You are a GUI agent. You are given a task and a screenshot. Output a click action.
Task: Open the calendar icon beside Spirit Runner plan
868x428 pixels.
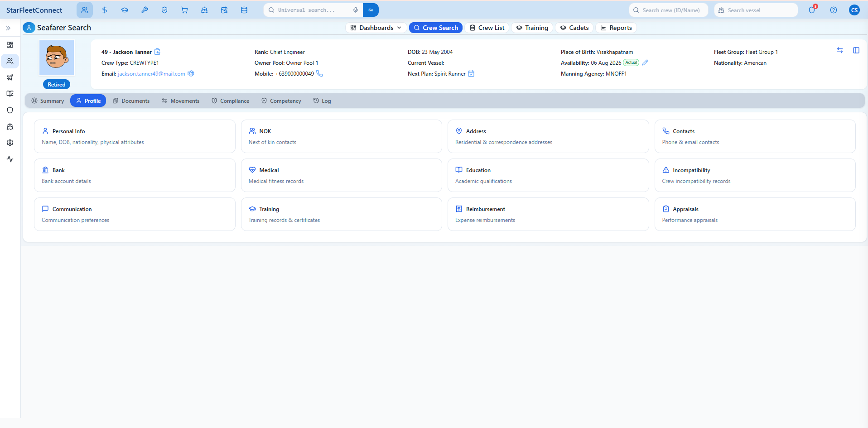click(x=471, y=73)
